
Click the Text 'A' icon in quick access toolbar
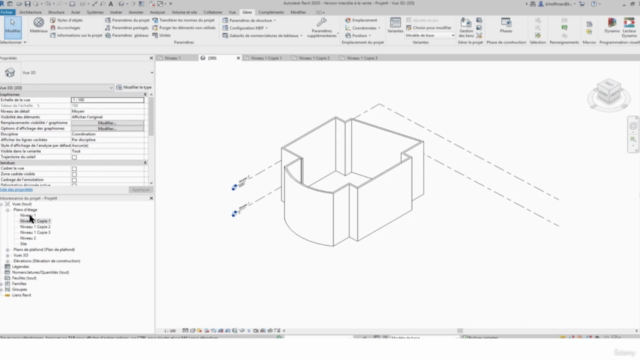click(111, 4)
